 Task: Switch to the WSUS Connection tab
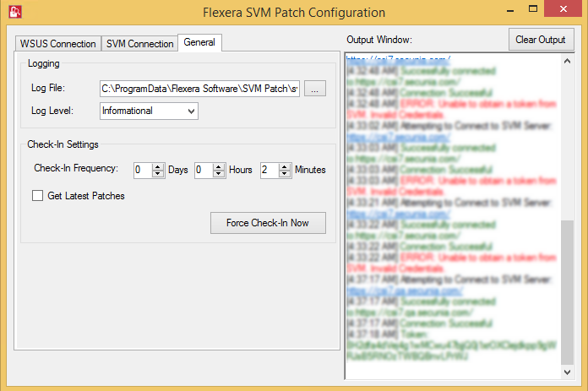pos(57,44)
